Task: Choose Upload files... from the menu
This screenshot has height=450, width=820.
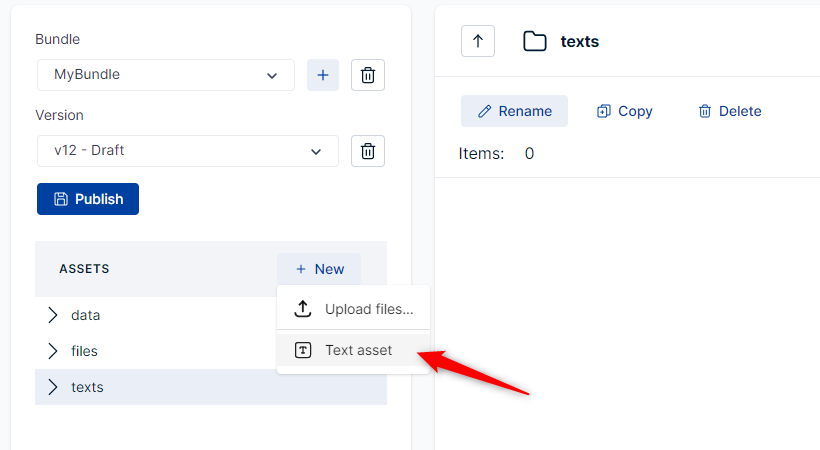Action: point(368,309)
